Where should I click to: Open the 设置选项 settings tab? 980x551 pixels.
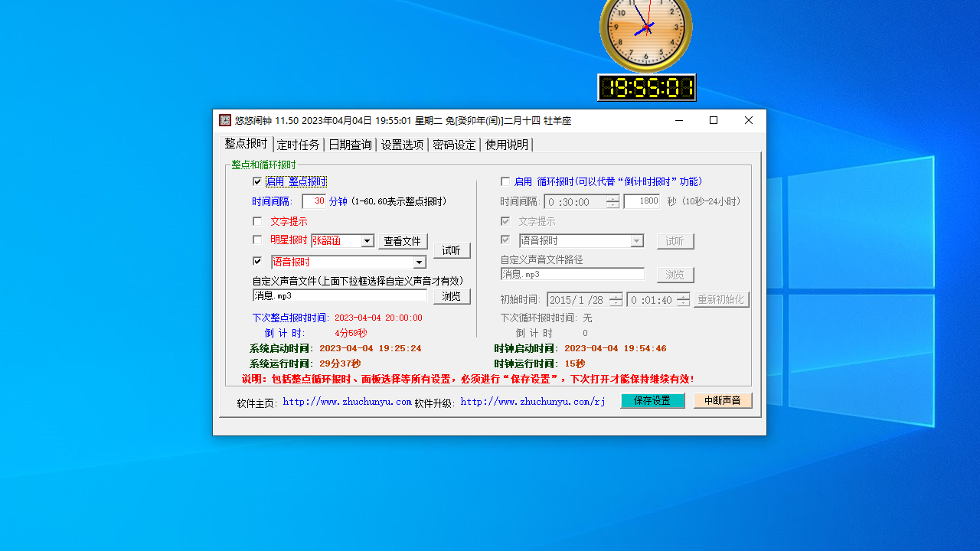pos(402,145)
